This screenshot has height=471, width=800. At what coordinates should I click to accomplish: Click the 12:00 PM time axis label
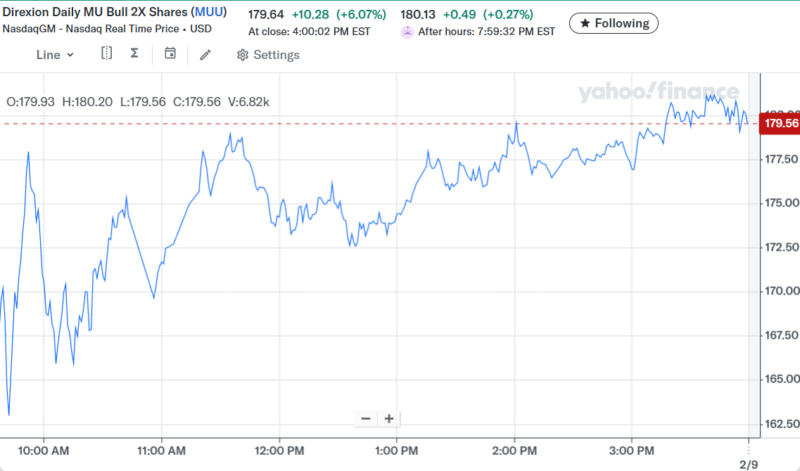tap(279, 448)
